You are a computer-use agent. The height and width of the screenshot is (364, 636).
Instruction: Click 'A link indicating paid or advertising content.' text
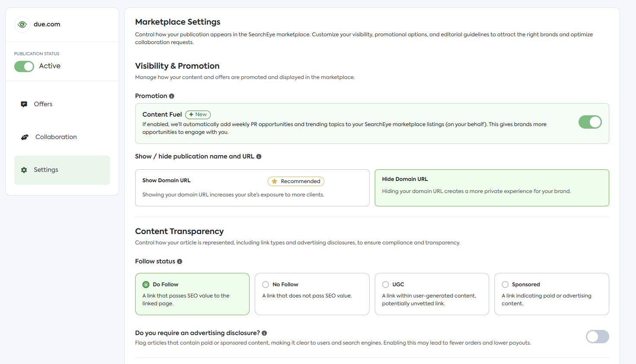[x=547, y=300]
